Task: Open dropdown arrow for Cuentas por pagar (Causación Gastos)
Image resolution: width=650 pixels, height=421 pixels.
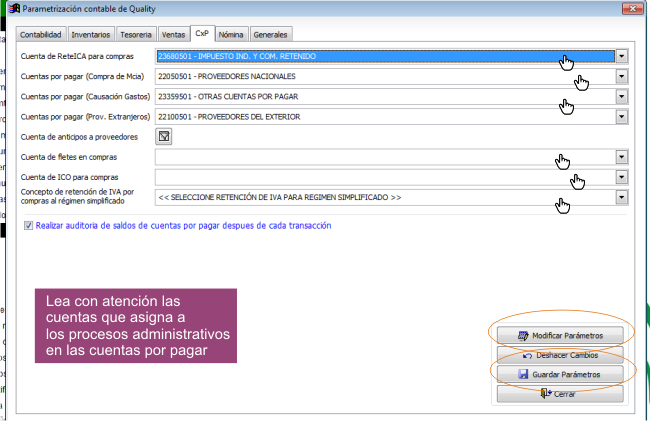Action: pyautogui.click(x=621, y=97)
